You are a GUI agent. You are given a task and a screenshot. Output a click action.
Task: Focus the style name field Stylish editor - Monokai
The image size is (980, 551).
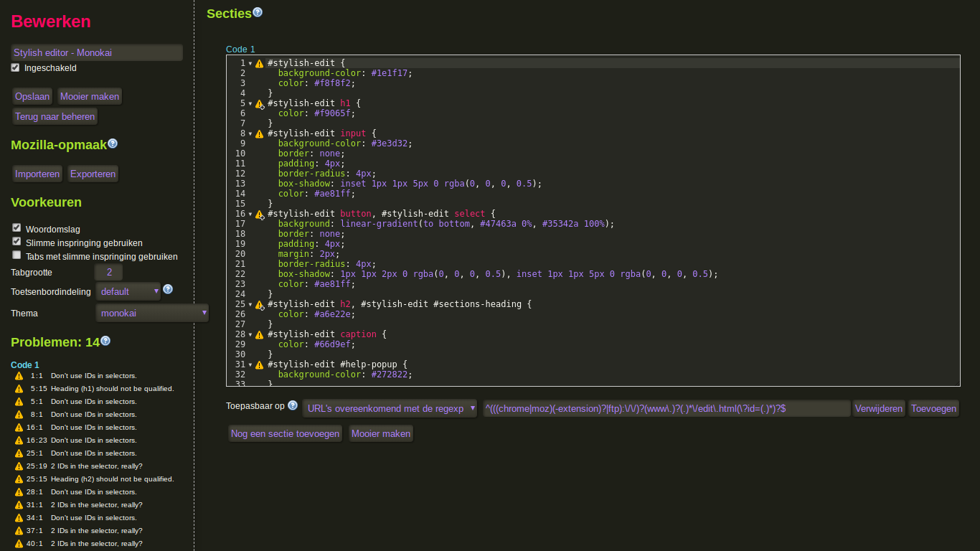[97, 52]
